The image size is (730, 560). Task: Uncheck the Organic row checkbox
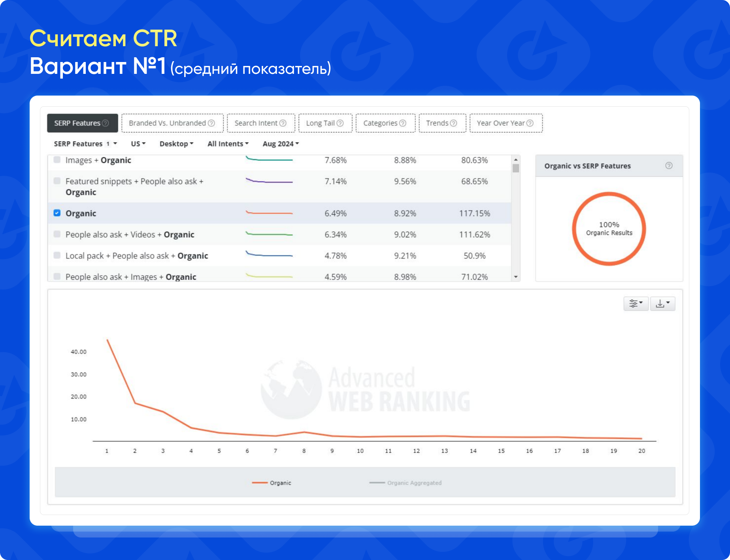(57, 213)
